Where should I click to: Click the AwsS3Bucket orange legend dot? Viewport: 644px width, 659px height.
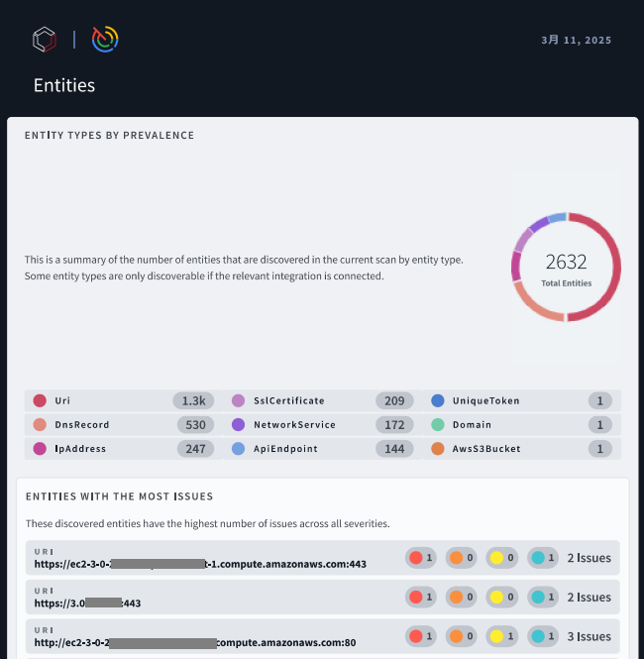(437, 449)
